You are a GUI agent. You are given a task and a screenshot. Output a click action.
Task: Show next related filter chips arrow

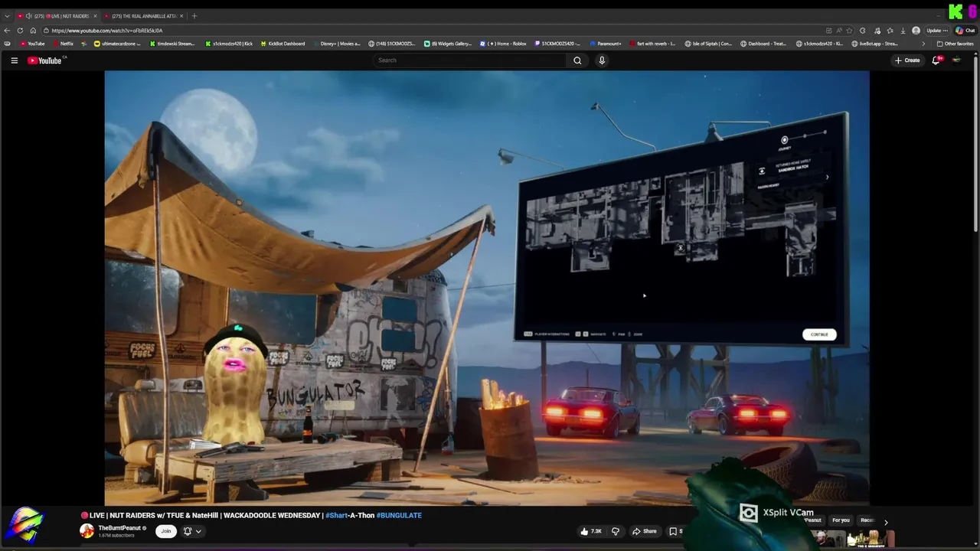pyautogui.click(x=886, y=522)
